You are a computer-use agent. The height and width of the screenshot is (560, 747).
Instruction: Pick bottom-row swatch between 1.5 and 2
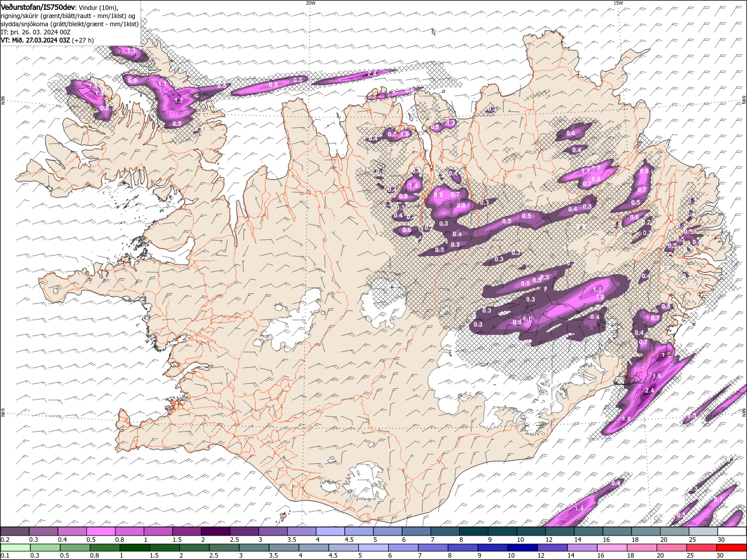pyautogui.click(x=165, y=548)
